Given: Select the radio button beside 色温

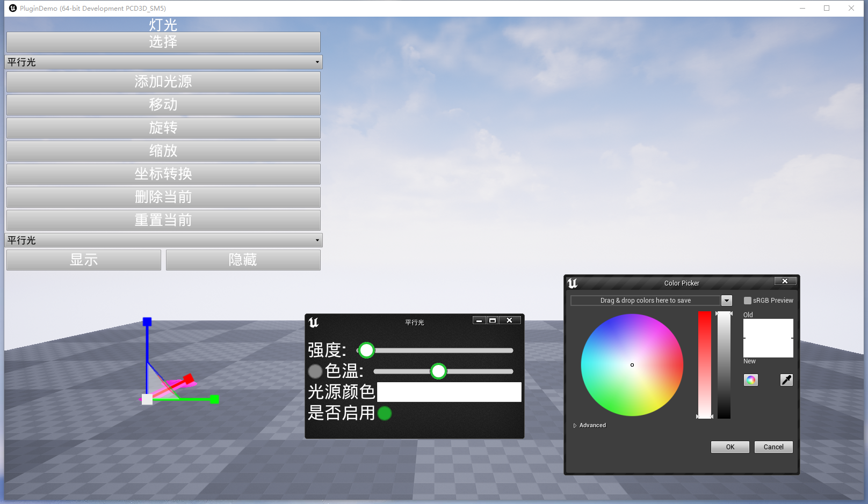Looking at the screenshot, I should 315,371.
